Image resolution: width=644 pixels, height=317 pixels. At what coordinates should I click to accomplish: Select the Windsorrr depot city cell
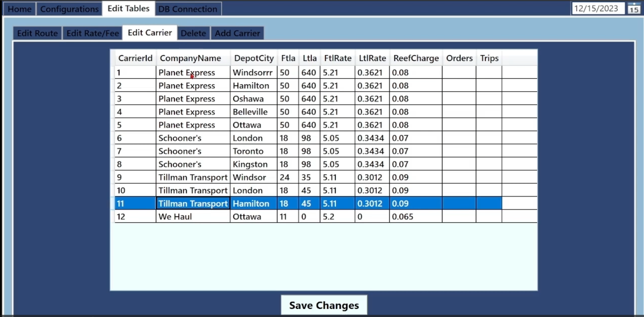[253, 73]
